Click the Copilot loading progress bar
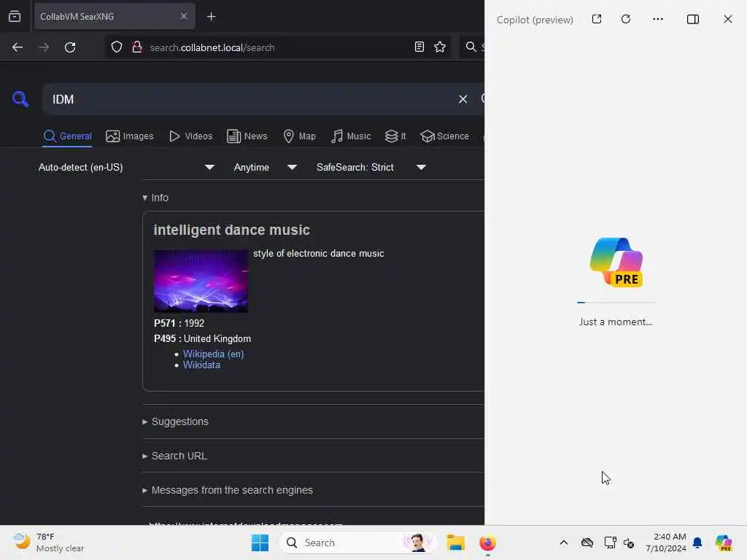 click(616, 303)
